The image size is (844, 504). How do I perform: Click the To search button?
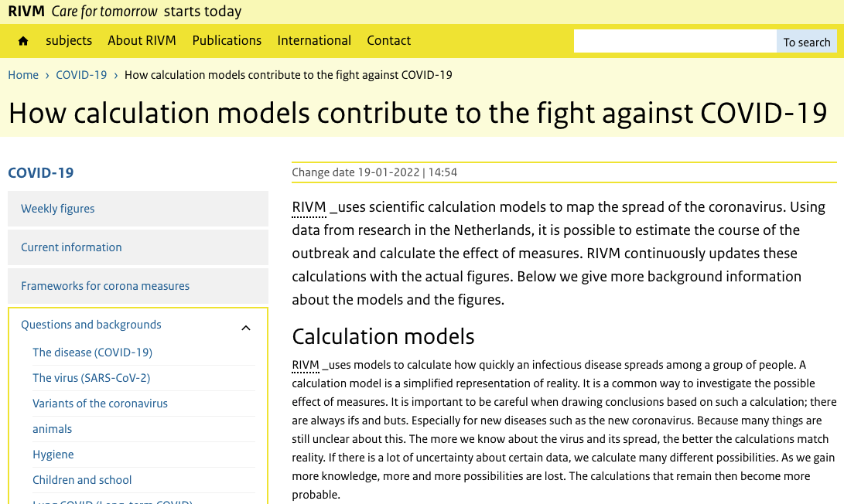tap(806, 42)
